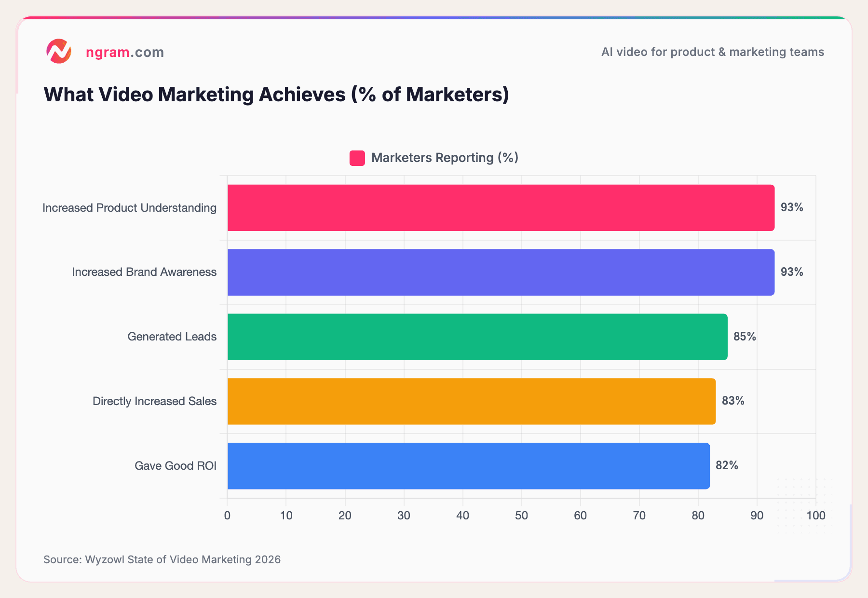Toggle the Gave Good ROI category off
The height and width of the screenshot is (598, 868).
pos(176,466)
